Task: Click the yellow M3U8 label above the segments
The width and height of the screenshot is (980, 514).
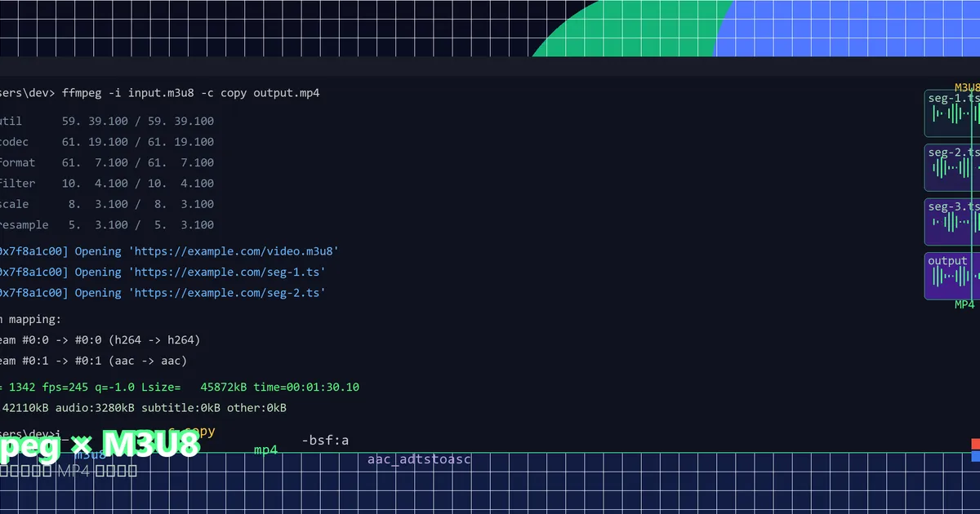Action: click(x=968, y=86)
